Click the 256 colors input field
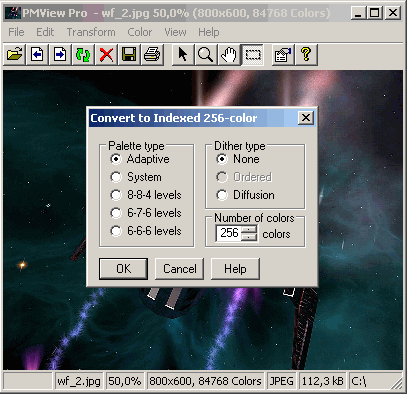 (229, 233)
